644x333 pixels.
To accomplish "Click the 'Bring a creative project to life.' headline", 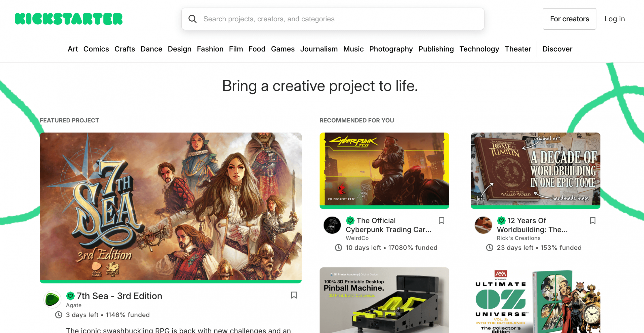I will (320, 86).
